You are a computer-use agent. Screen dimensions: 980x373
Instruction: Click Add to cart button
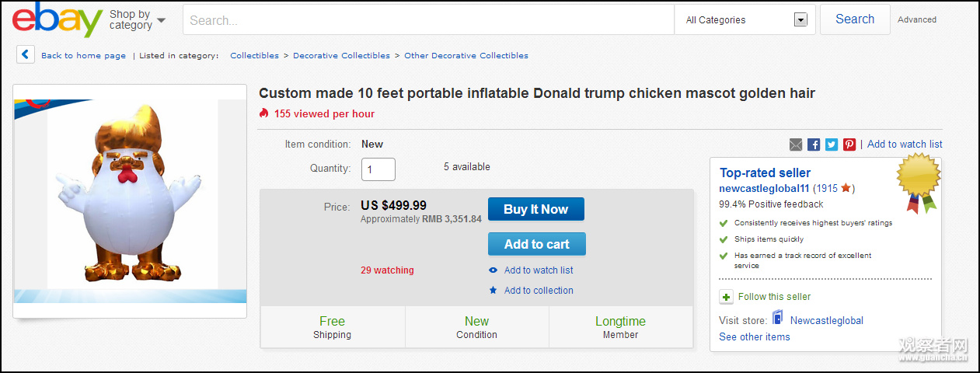(x=536, y=244)
